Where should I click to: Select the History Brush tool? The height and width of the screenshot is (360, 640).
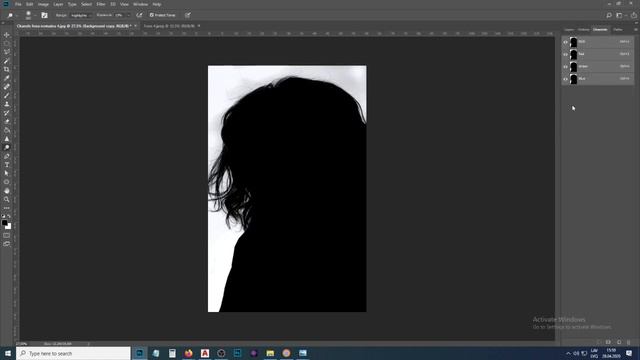pyautogui.click(x=7, y=113)
